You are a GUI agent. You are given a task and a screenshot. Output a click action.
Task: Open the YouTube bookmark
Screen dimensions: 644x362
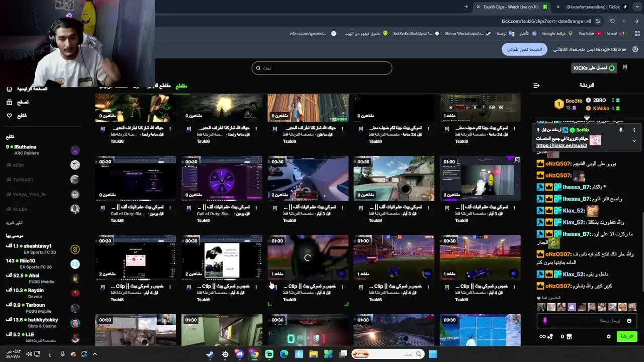589,34
